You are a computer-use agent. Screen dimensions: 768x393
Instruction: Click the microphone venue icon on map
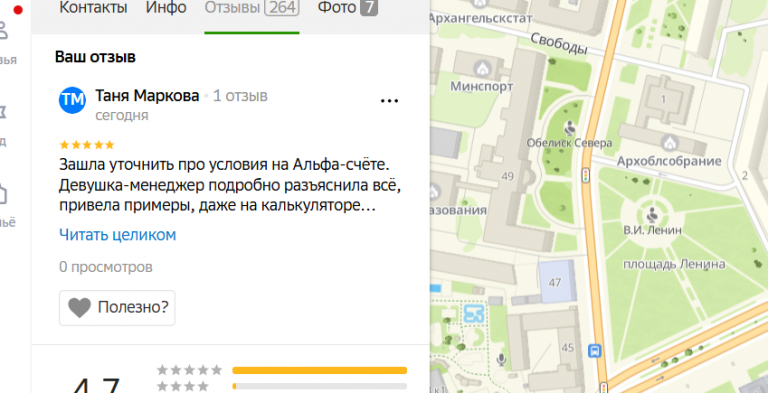coord(501,360)
